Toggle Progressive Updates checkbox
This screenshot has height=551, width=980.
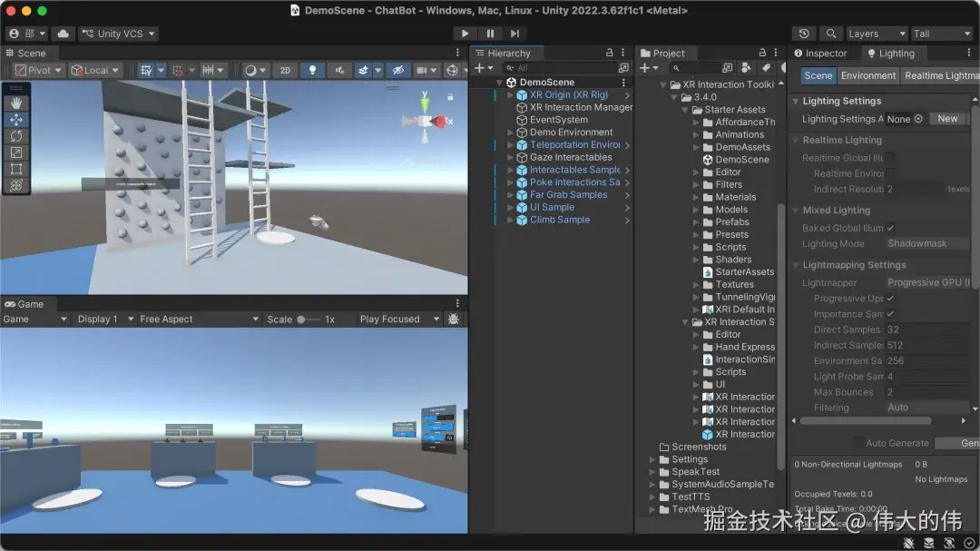point(890,299)
